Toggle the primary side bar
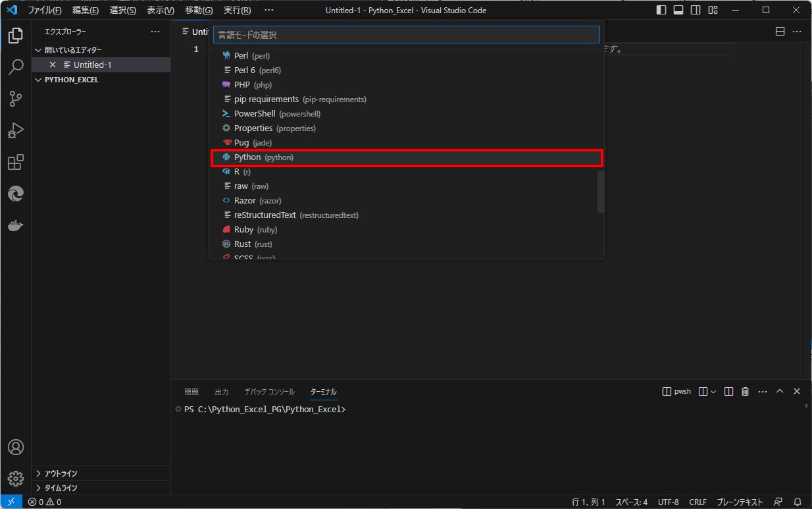812x509 pixels. tap(661, 10)
